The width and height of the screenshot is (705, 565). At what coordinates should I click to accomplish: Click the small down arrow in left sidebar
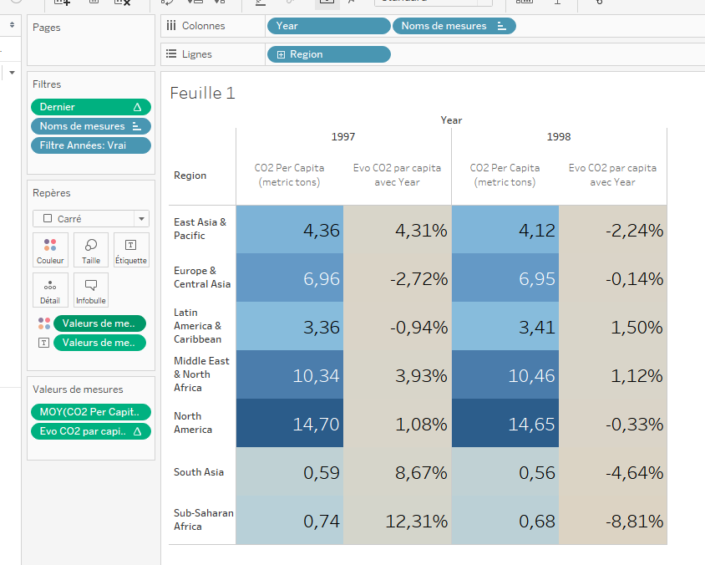[x=12, y=72]
